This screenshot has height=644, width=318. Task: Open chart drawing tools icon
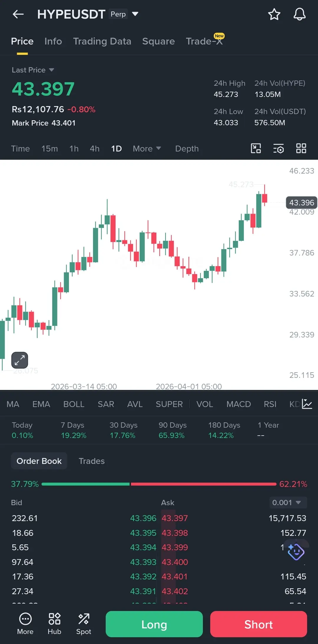256,148
